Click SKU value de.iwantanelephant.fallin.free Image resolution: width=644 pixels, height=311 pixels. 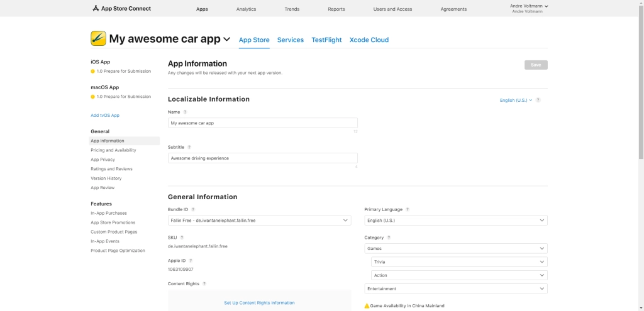point(197,246)
